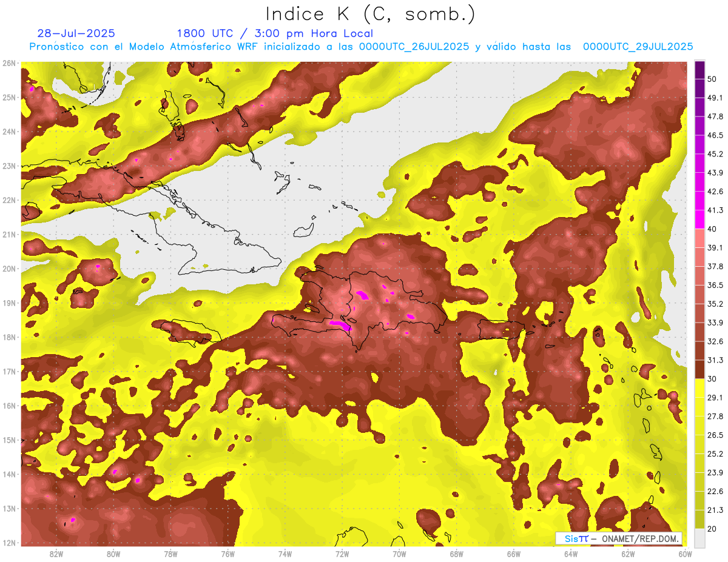
Task: Click the "43.9" color scale value
Action: [x=715, y=172]
